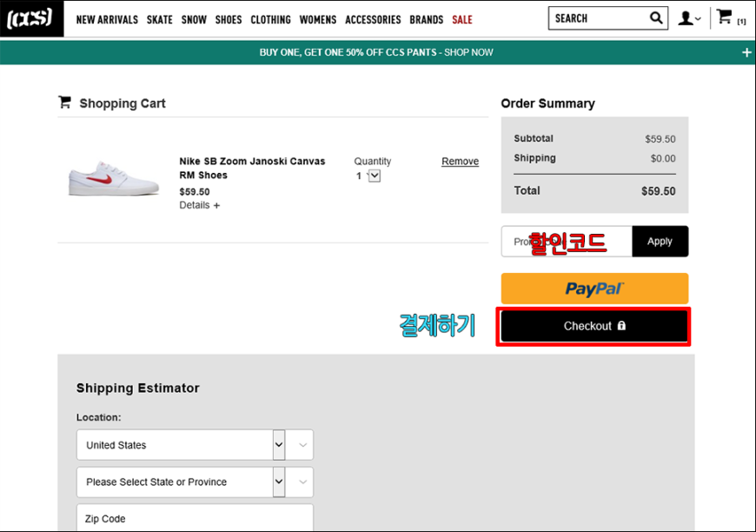The height and width of the screenshot is (532, 756).
Task: Proceed to Checkout
Action: coord(594,326)
